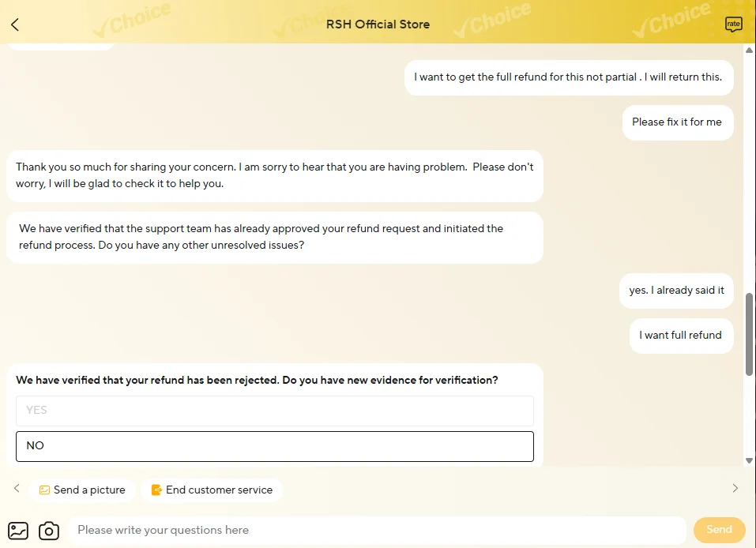
Task: Click the RSH Official Store title
Action: coord(378,24)
